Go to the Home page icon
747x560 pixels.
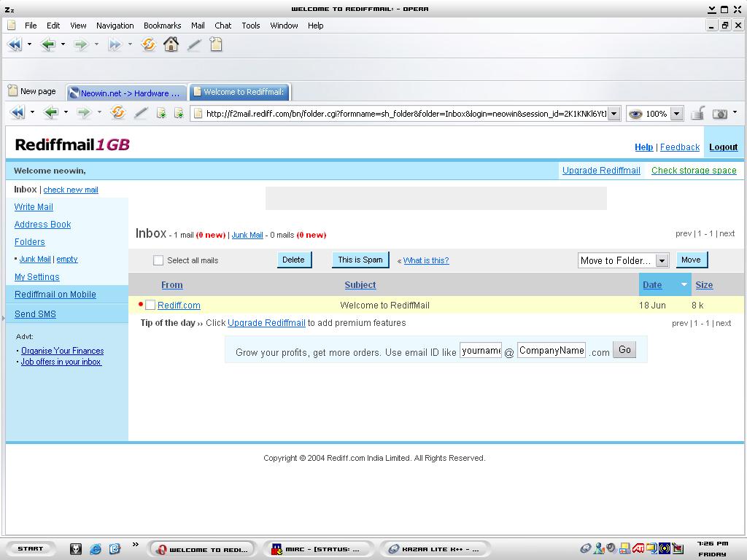[171, 44]
